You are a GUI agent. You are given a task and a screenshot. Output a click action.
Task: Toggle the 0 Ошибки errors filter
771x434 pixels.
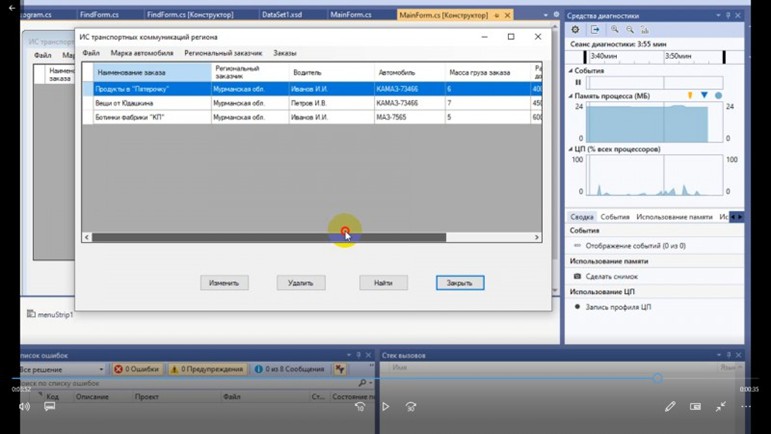[x=137, y=369]
